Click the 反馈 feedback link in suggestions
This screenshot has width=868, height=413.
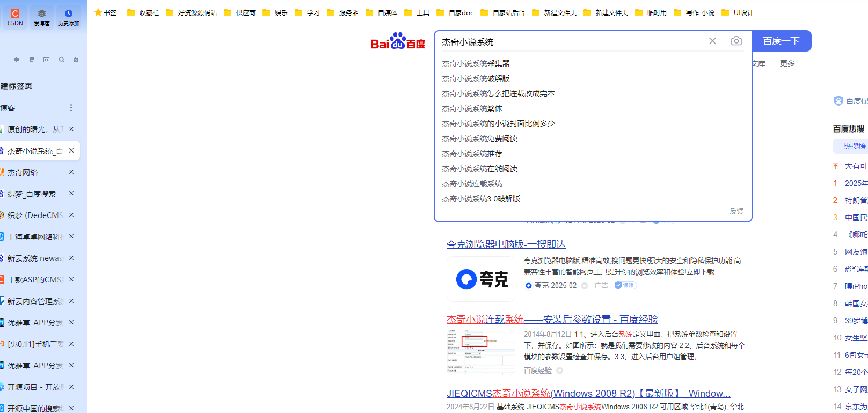736,211
